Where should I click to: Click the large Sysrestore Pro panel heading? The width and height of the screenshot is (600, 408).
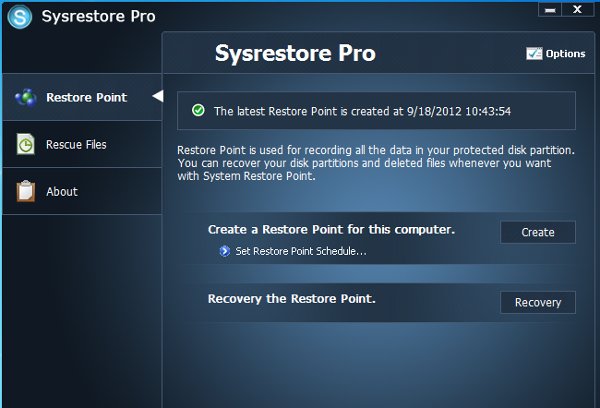pyautogui.click(x=295, y=53)
